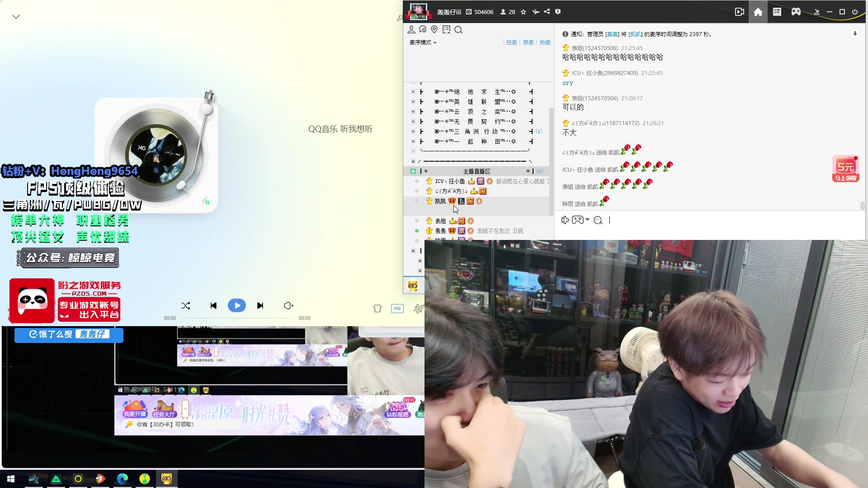Mute the QQ Music volume speaker icon
Screen dimensions: 868x488
pos(288,305)
